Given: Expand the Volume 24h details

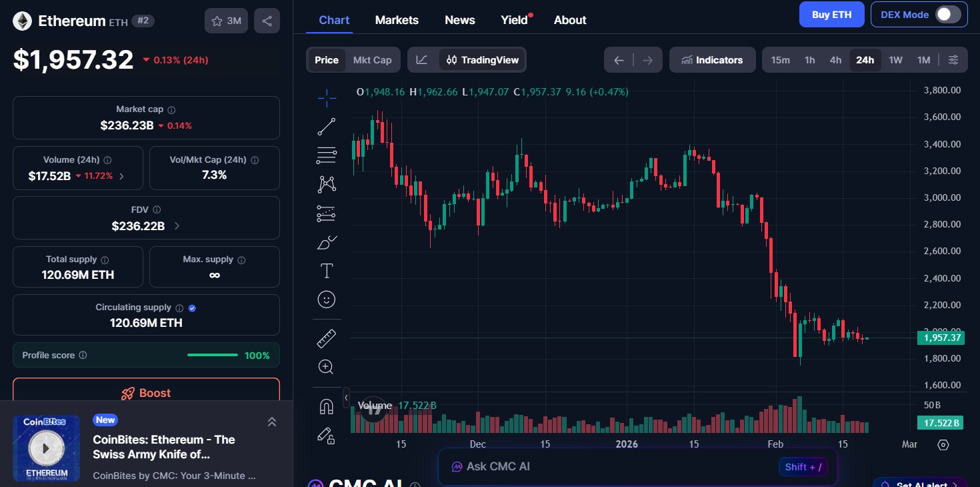Looking at the screenshot, I should 121,175.
